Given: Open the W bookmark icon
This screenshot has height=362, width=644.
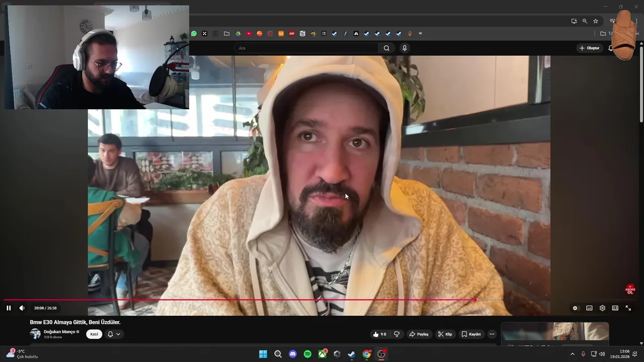Looking at the screenshot, I should tap(420, 34).
